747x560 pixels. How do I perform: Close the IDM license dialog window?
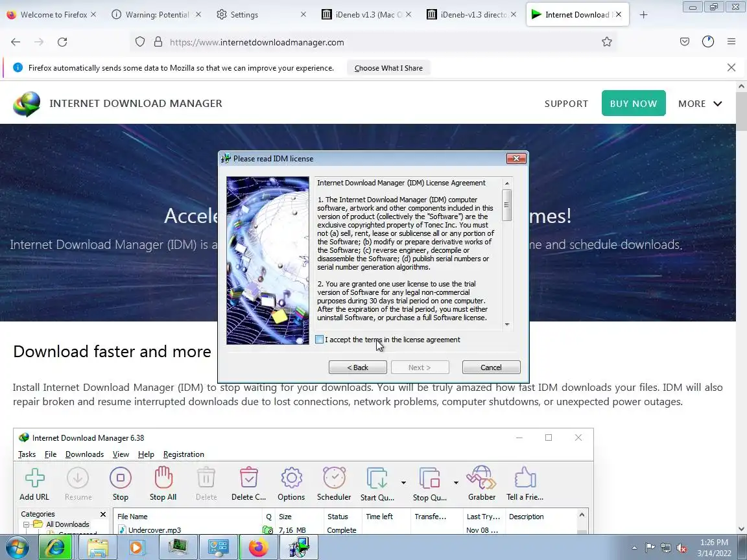pyautogui.click(x=516, y=159)
